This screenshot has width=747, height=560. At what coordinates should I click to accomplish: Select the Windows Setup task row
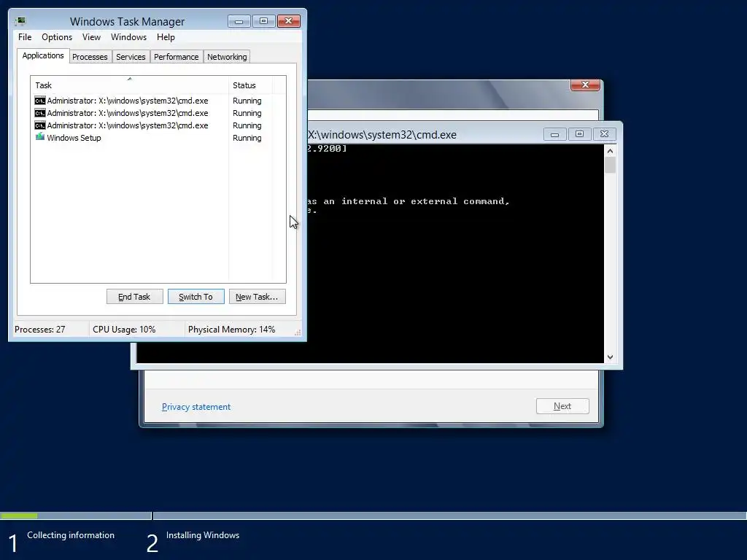coord(158,138)
